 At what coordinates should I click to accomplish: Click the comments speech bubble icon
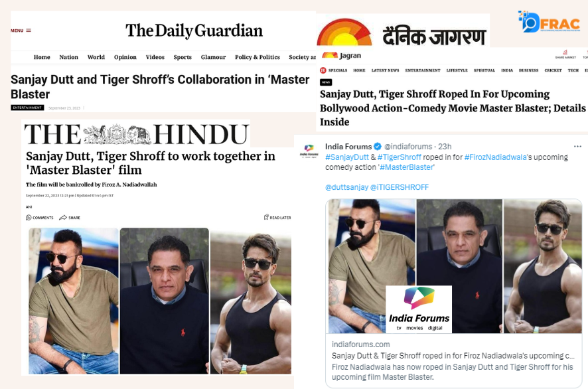tap(29, 218)
